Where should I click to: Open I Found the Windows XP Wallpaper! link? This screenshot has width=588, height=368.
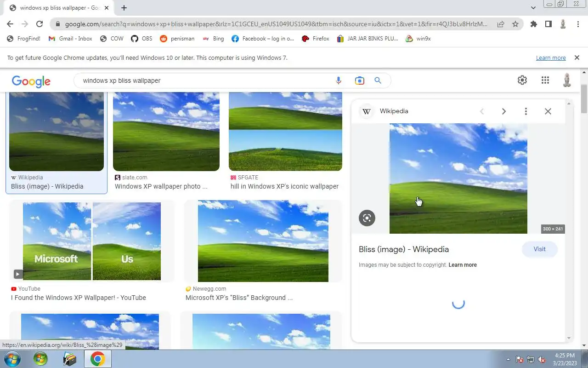pos(79,298)
